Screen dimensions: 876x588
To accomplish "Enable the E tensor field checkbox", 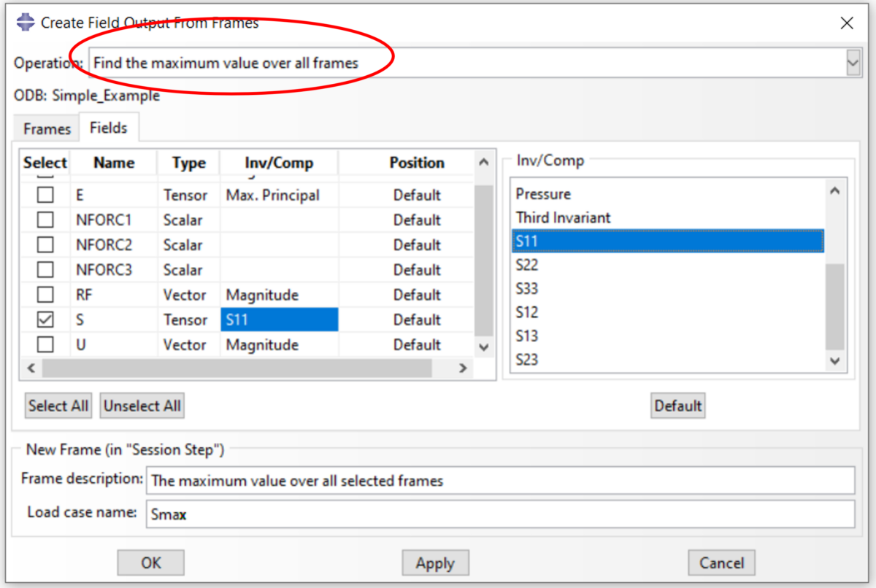I will (45, 195).
